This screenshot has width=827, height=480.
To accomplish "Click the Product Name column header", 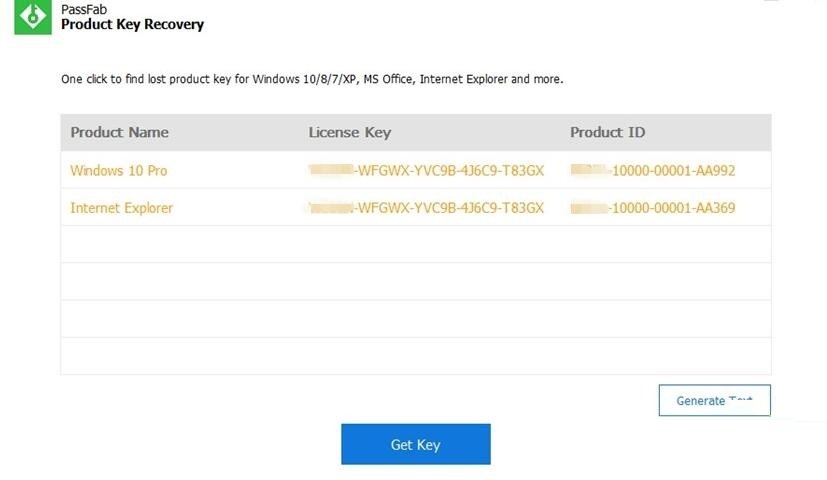I will click(119, 132).
